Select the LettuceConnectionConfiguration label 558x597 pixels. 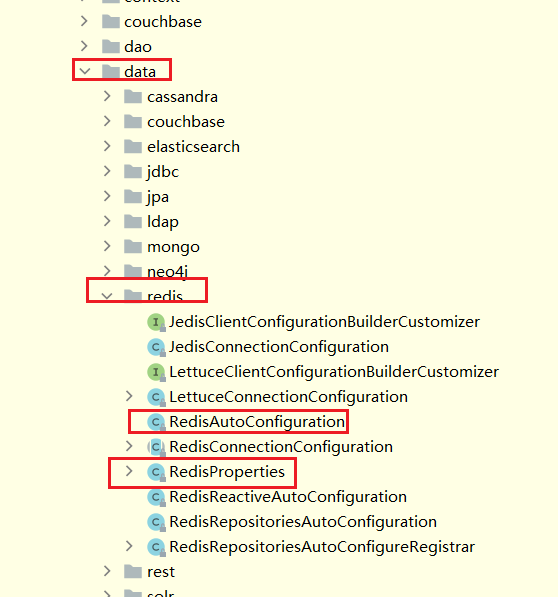click(289, 397)
